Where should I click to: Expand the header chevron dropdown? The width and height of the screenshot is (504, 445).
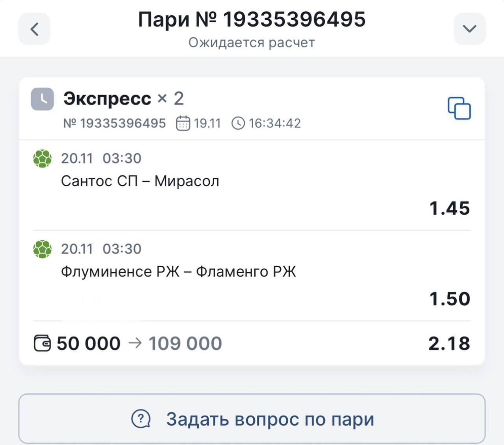469,29
